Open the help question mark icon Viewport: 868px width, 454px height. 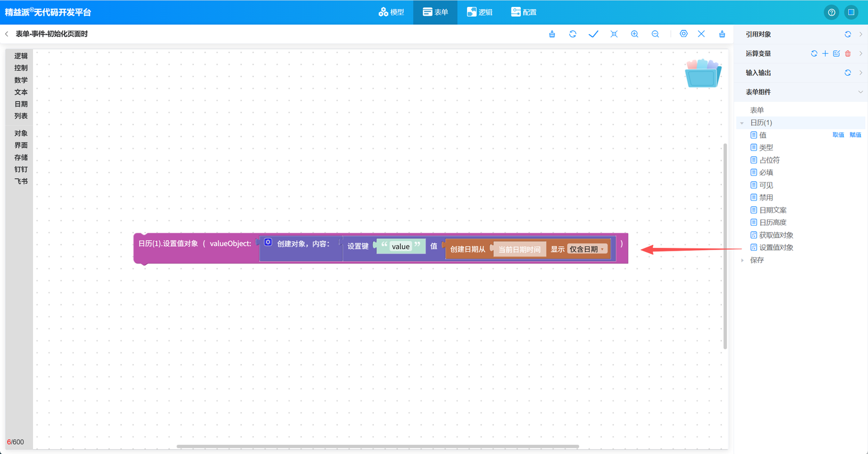[832, 12]
